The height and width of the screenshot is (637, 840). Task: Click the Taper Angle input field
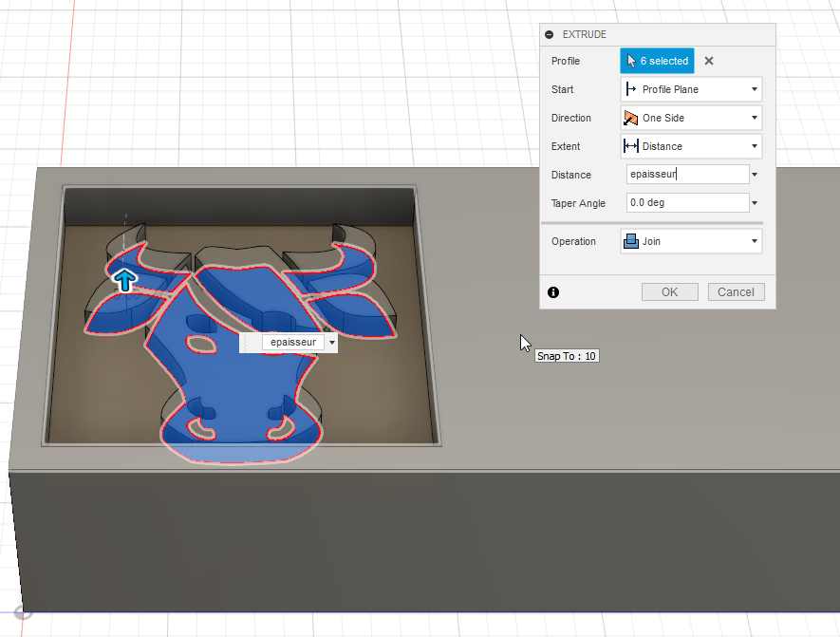tap(687, 202)
